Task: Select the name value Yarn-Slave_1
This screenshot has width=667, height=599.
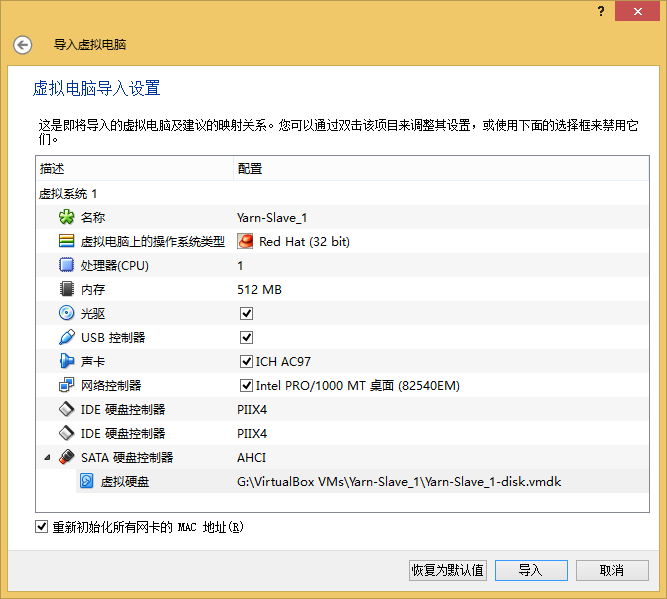Action: [272, 218]
